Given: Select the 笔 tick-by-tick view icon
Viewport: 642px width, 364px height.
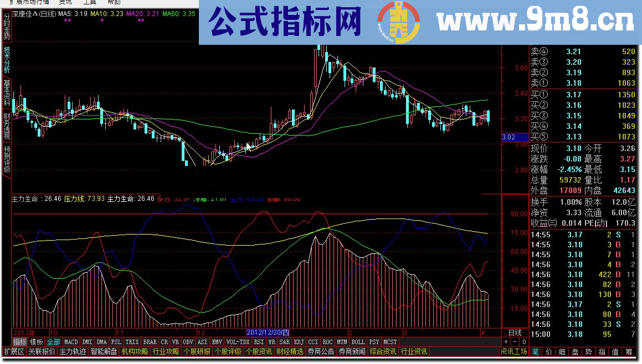Looking at the screenshot, I should (x=535, y=351).
